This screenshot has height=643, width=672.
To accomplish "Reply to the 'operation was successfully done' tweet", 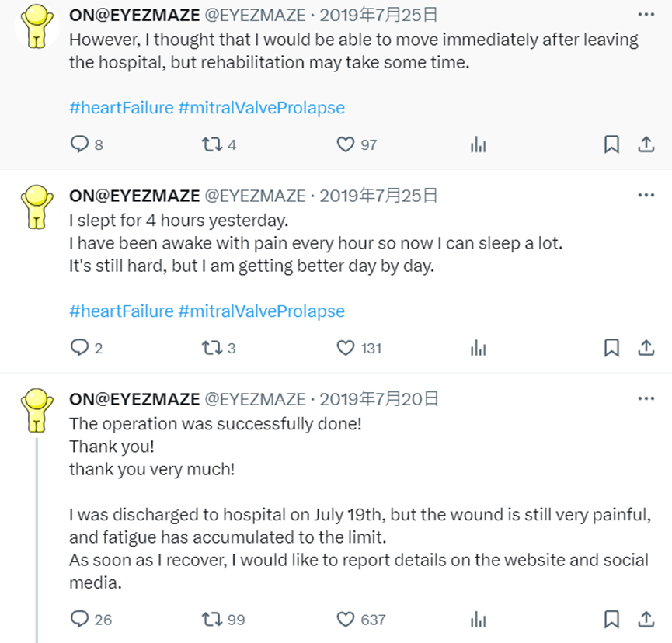I will (x=80, y=619).
